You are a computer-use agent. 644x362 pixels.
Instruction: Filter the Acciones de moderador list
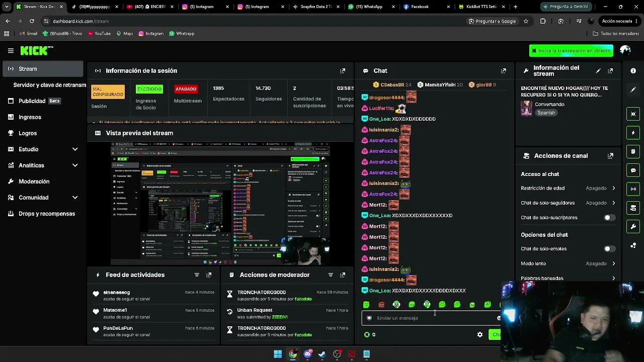point(331,275)
